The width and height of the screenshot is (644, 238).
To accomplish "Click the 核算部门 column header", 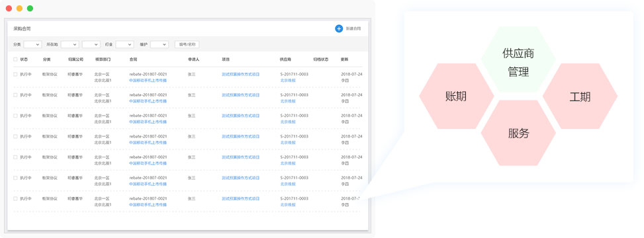I will click(103, 59).
